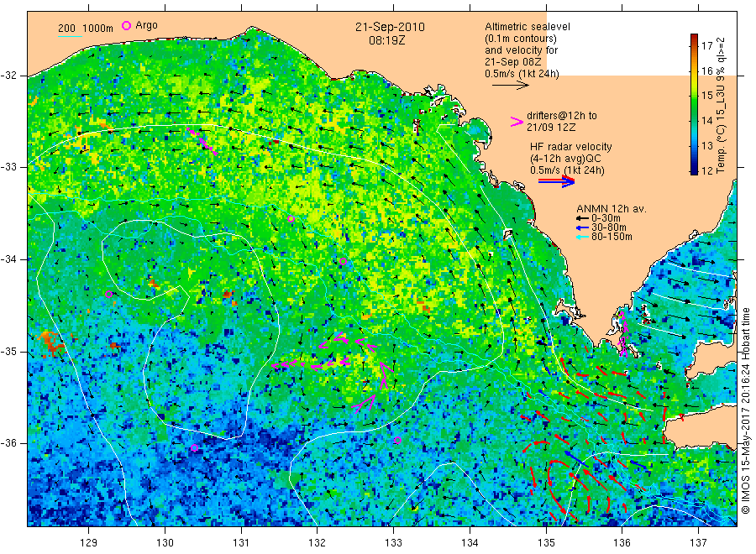Click the 13 tick on the color bar
Viewport: 756px width, 554px height.
[706, 145]
